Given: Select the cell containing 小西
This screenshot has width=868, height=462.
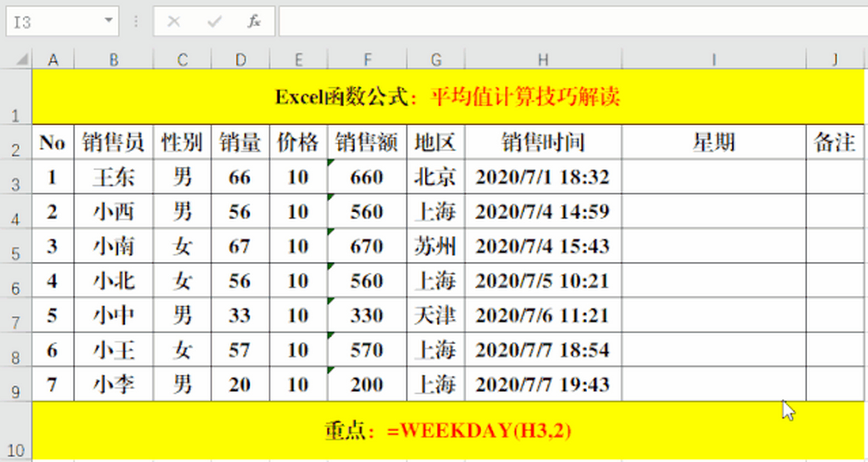Looking at the screenshot, I should pos(114,212).
